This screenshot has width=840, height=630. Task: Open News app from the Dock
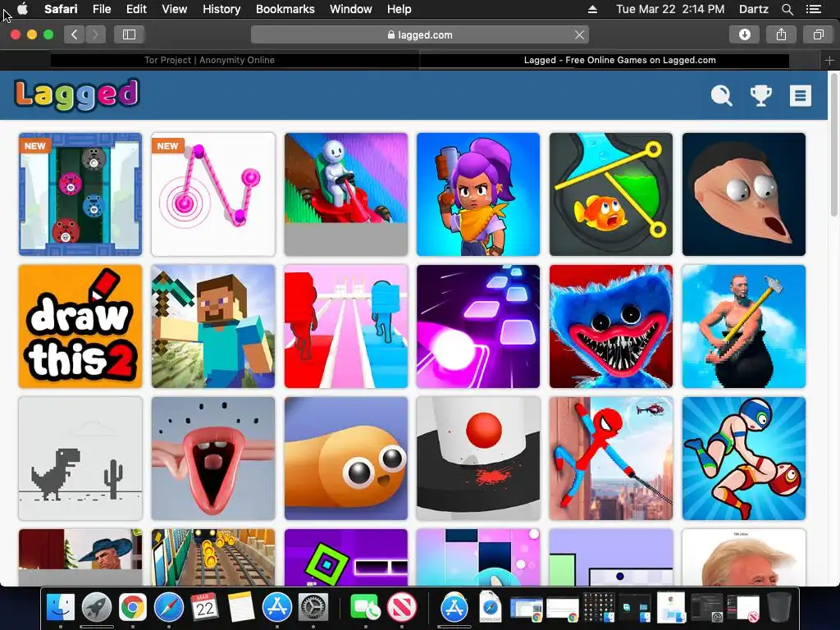tap(402, 608)
